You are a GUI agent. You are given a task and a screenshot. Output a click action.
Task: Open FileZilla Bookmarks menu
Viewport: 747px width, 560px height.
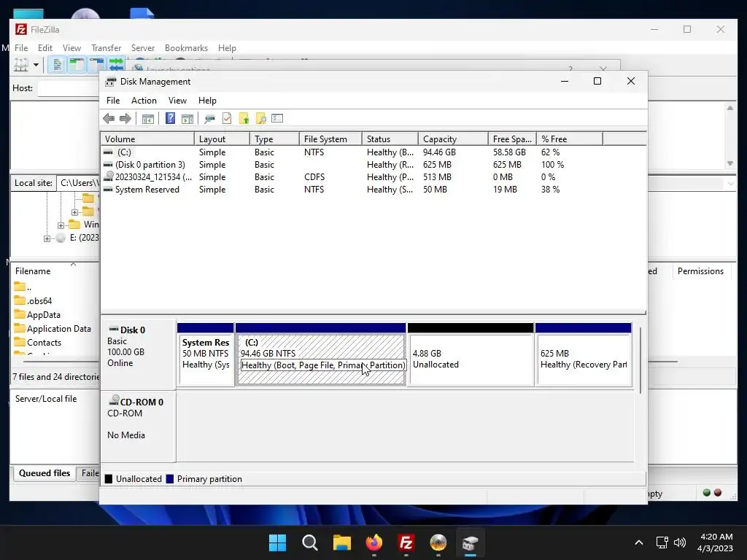(186, 48)
